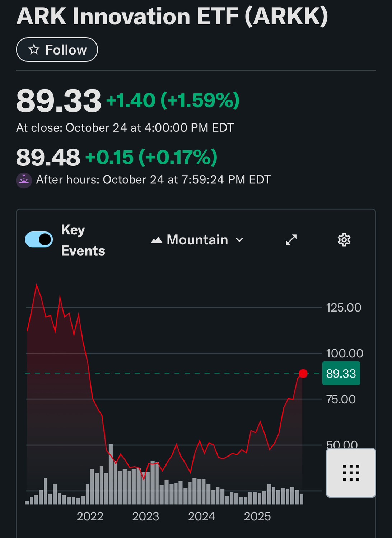Viewport: 392px width, 538px height.
Task: Expand the chart using the fullscreen arrows
Action: [291, 240]
